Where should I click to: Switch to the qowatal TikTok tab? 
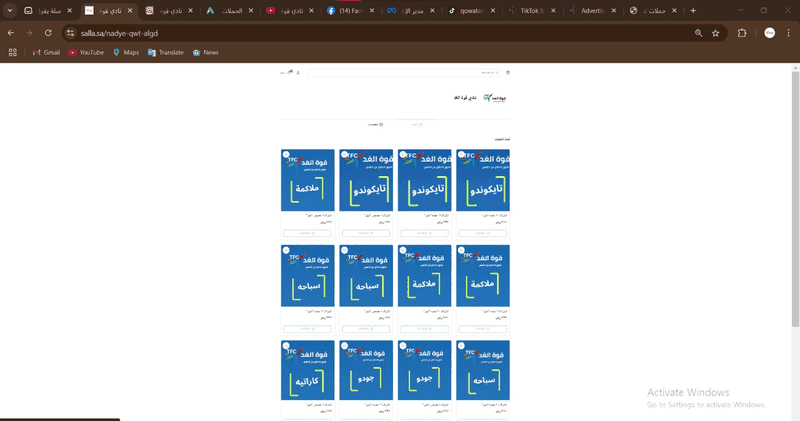tap(472, 10)
